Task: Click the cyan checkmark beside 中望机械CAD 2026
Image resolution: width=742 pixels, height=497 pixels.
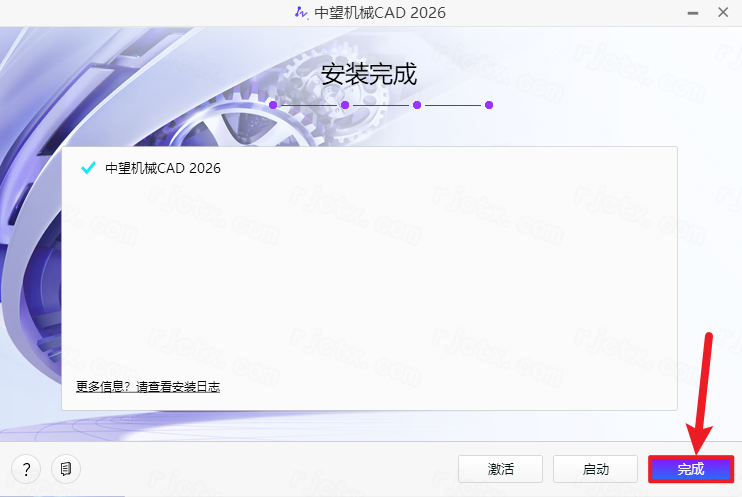Action: tap(88, 168)
